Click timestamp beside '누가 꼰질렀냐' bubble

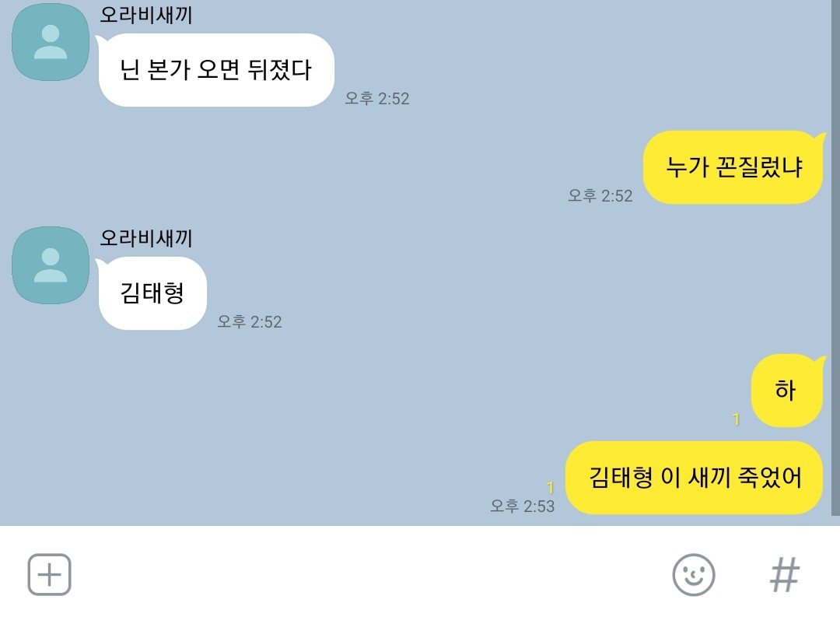[x=600, y=195]
